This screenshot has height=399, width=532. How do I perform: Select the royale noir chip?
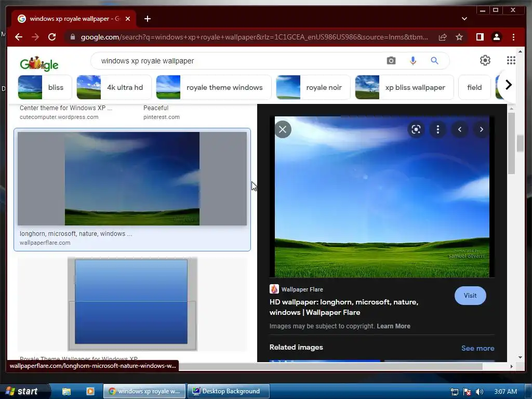click(313, 87)
